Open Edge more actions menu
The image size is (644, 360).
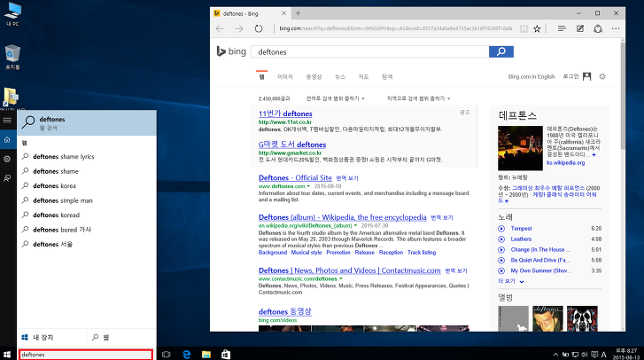click(616, 28)
